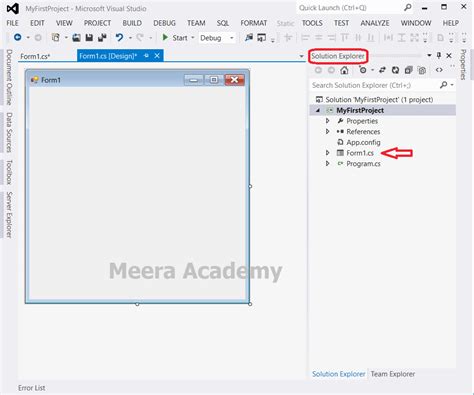
Task: Open the New Project dropdown arrow
Action: click(66, 38)
